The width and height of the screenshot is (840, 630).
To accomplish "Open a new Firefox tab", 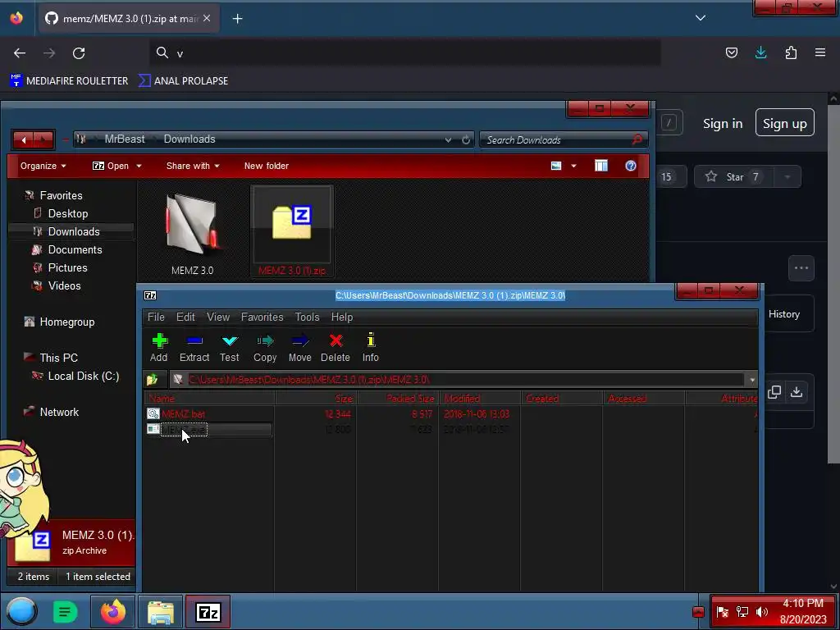I will [237, 19].
